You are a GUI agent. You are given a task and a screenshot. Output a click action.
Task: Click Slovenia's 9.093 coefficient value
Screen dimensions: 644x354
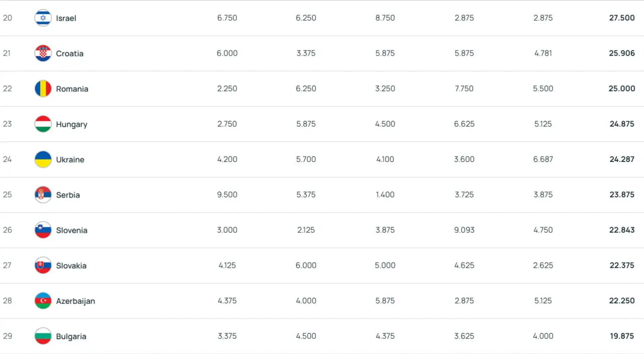(x=464, y=230)
